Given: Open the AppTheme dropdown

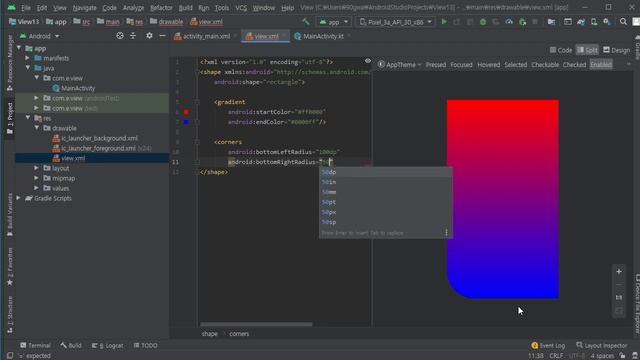Looking at the screenshot, I should pyautogui.click(x=400, y=64).
